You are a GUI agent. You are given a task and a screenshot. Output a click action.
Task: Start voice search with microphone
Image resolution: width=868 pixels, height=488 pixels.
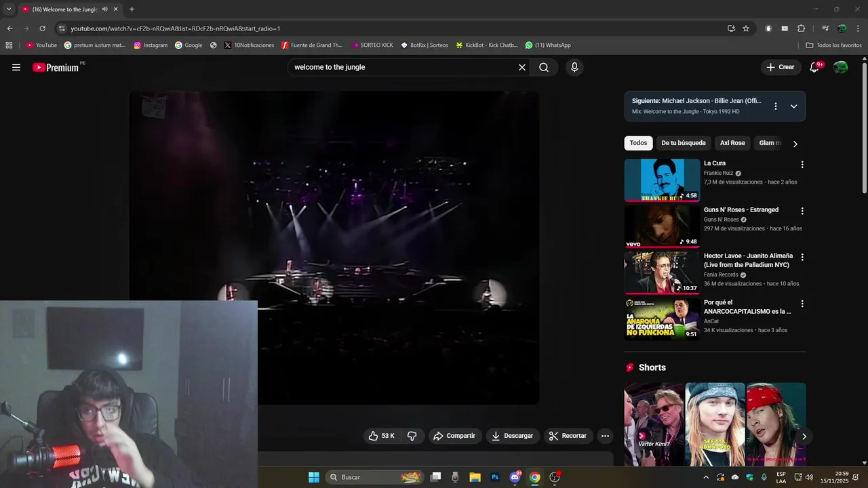pyautogui.click(x=574, y=67)
